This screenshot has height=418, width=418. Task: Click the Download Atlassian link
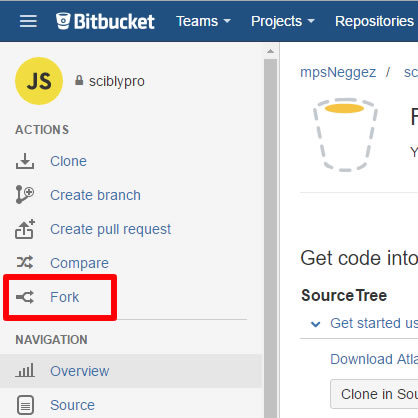[x=374, y=359]
